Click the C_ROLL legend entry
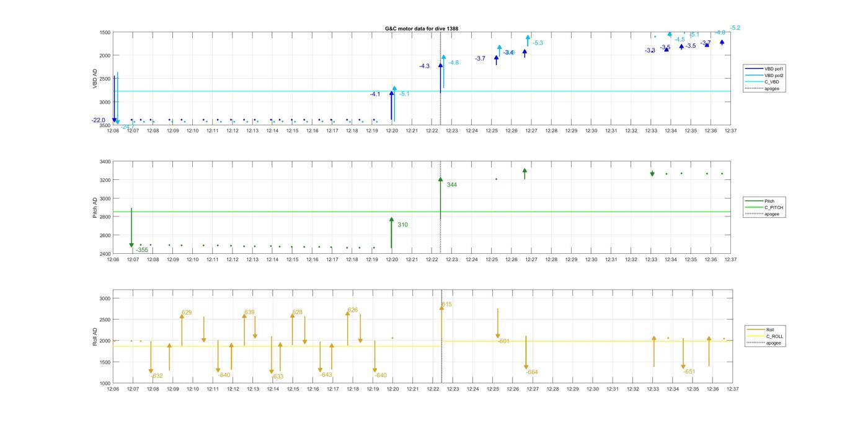The image size is (868, 430). (x=774, y=336)
